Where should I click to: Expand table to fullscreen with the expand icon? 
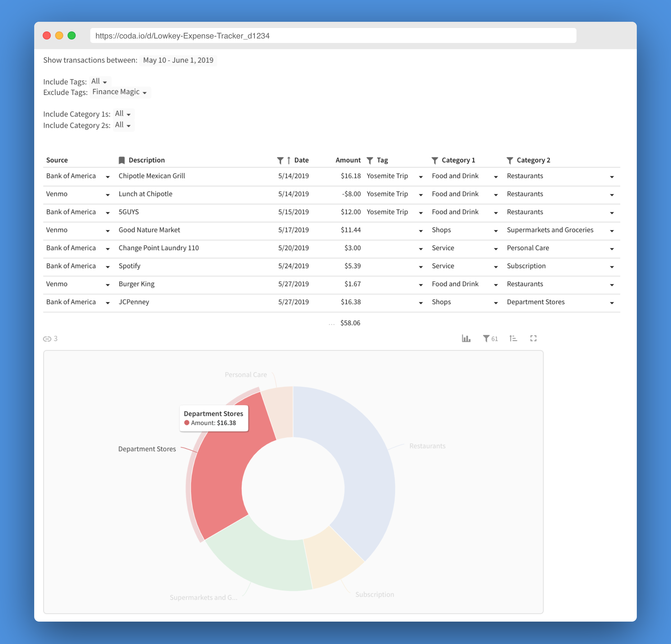(533, 338)
